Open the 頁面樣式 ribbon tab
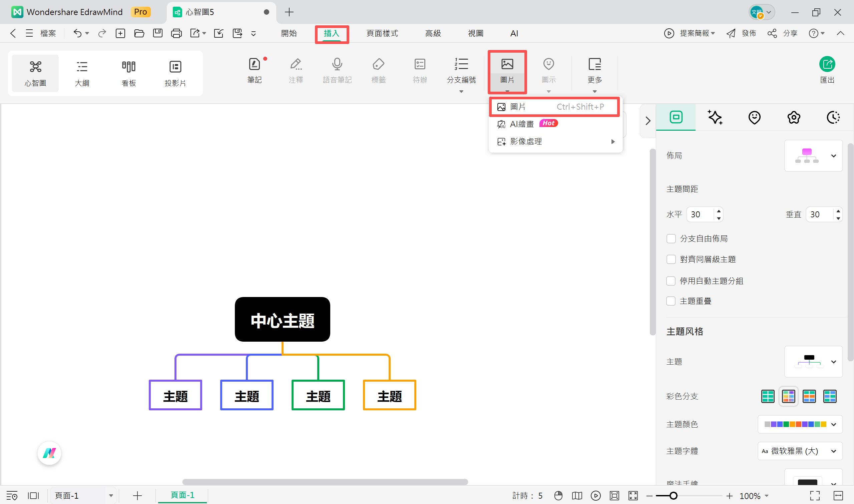The width and height of the screenshot is (854, 504). (382, 33)
